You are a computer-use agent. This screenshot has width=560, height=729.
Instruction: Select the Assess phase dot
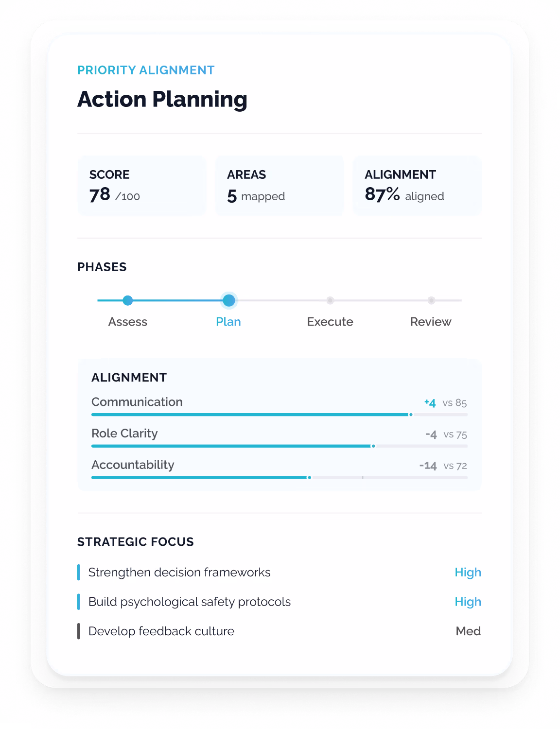pyautogui.click(x=128, y=300)
